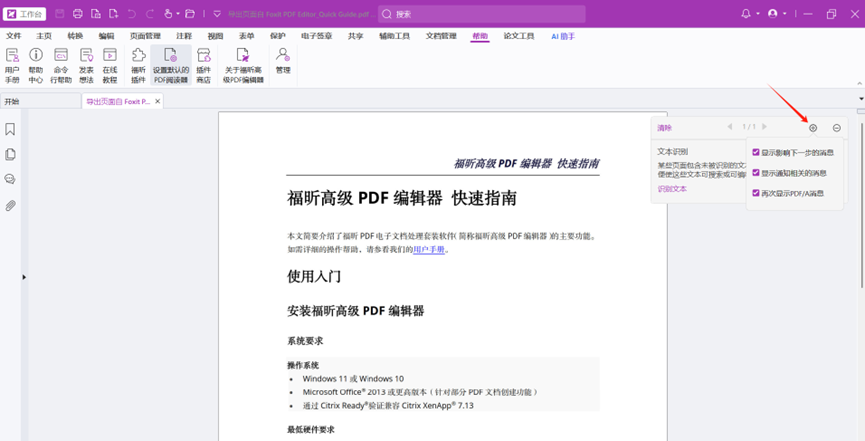Open the tab list dropdown at right of tab bar
Image resolution: width=865 pixels, height=441 pixels.
(861, 99)
